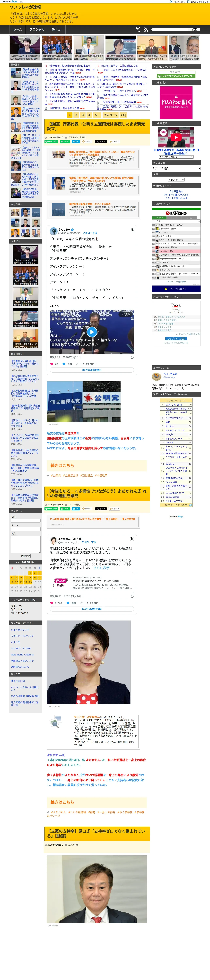Open article title よだかれん氏 れいわ新選組を離党

[x=97, y=493]
